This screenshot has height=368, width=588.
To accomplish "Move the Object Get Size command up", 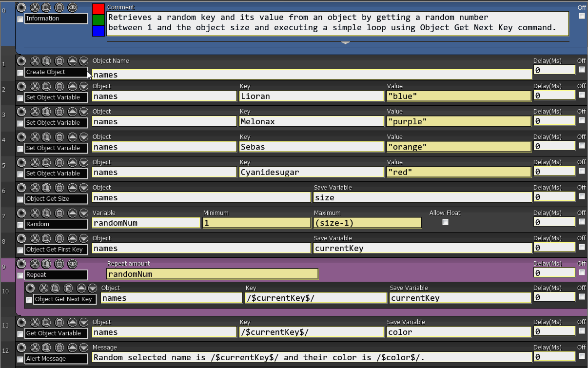I will 73,188.
